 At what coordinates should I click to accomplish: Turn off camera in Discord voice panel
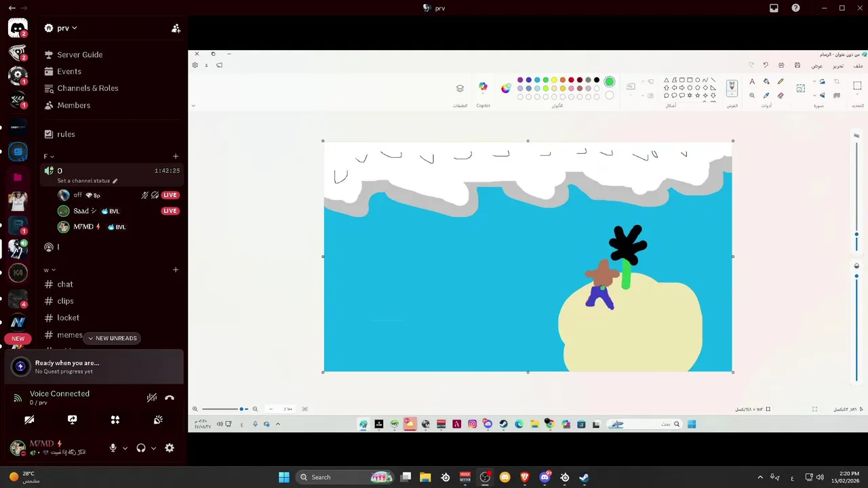pos(29,420)
